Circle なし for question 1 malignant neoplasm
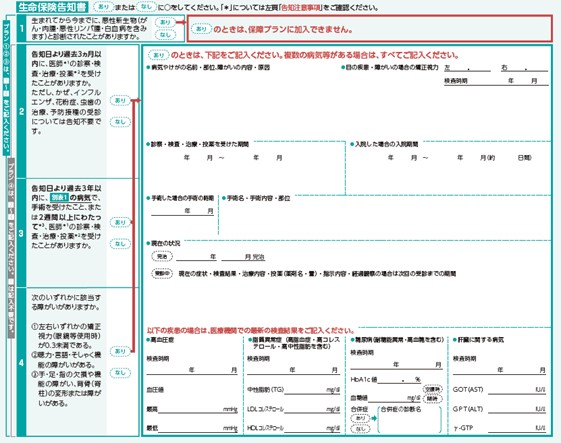 tap(165, 35)
